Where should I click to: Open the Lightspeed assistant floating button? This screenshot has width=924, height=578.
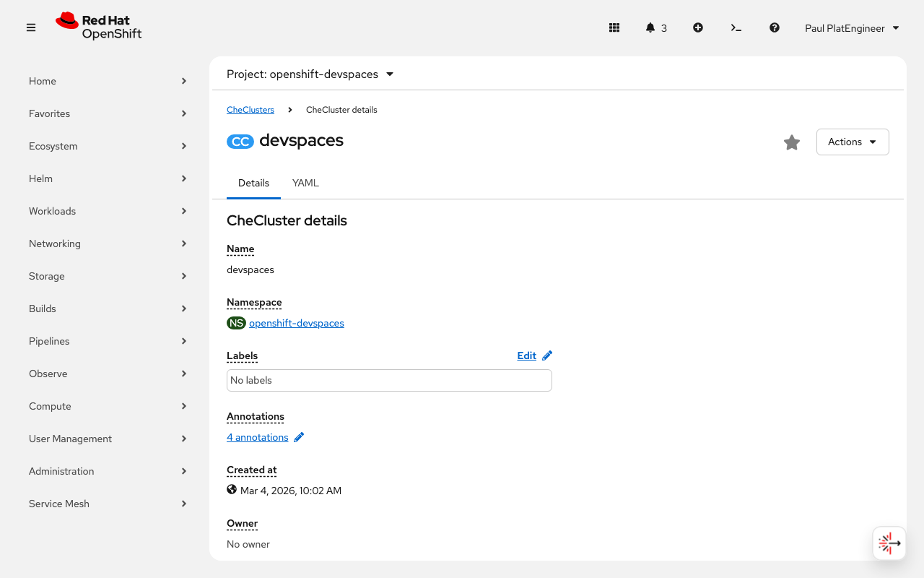pyautogui.click(x=889, y=543)
